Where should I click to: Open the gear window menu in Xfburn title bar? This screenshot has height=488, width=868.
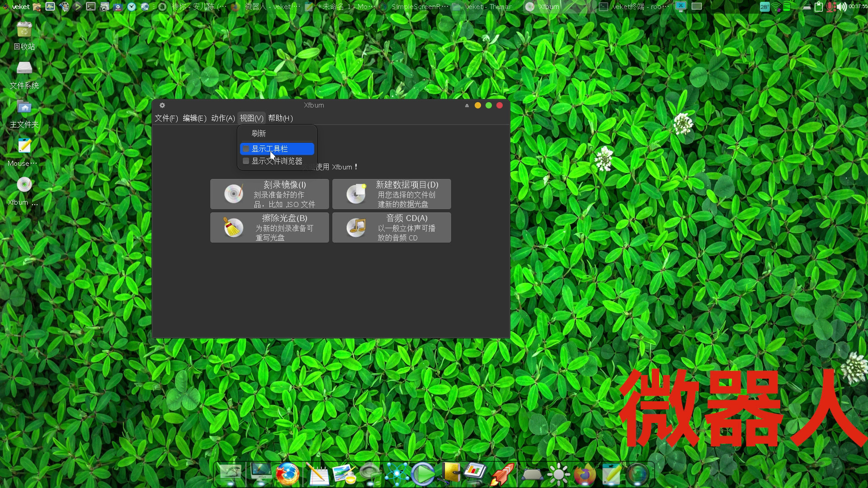(x=162, y=105)
